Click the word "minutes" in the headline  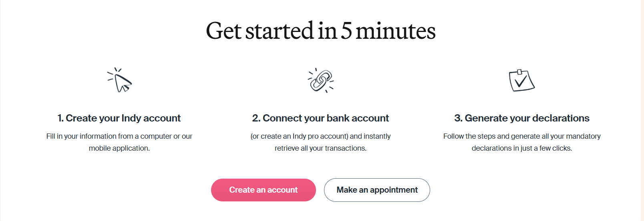click(395, 31)
